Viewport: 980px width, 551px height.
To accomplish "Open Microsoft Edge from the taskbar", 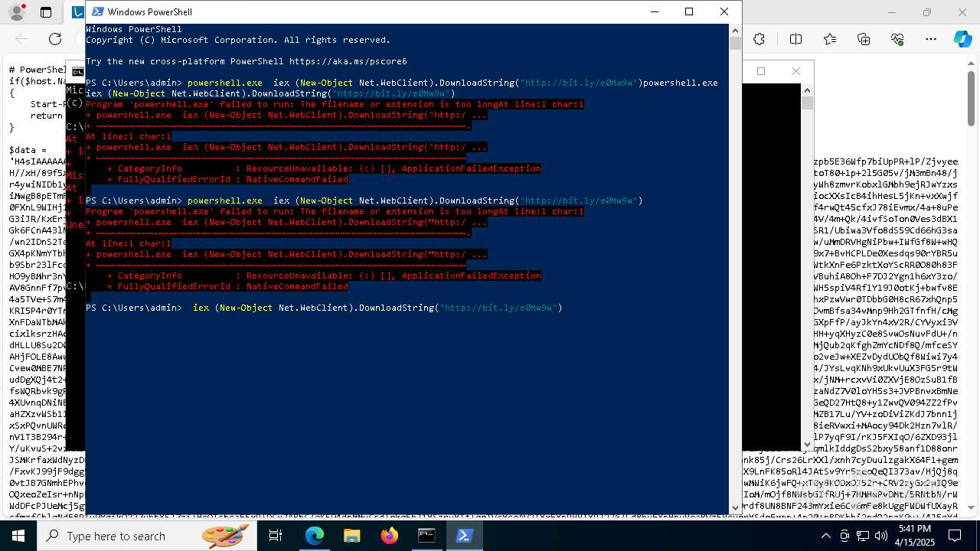I will pyautogui.click(x=315, y=536).
